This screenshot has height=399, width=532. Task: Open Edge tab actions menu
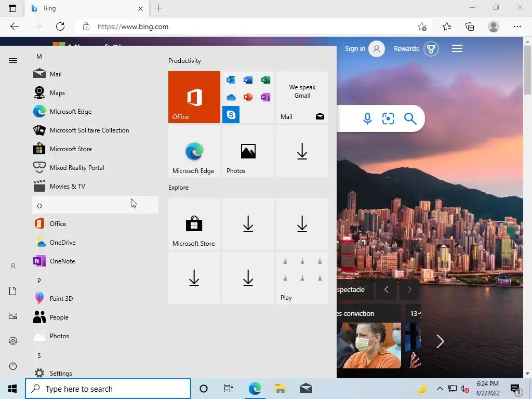(x=12, y=8)
